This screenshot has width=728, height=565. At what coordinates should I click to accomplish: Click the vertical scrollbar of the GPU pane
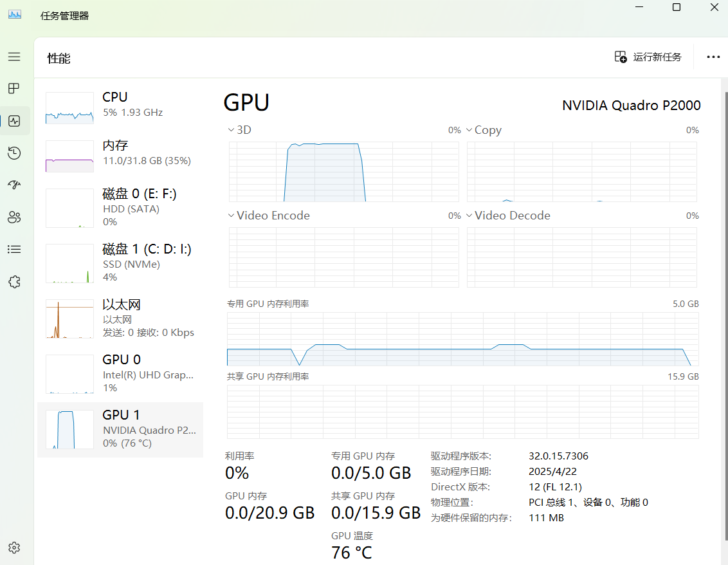pos(725,316)
